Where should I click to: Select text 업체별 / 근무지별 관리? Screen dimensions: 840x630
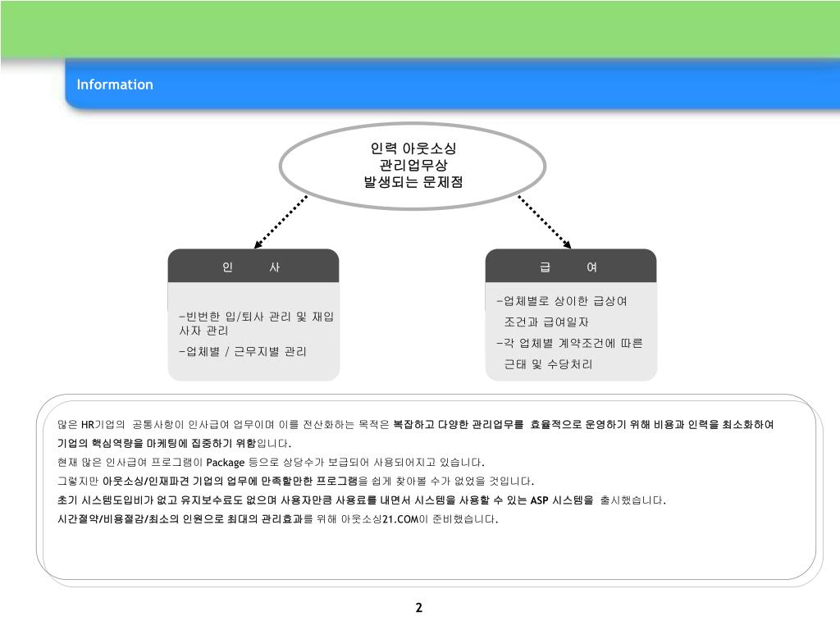243,351
